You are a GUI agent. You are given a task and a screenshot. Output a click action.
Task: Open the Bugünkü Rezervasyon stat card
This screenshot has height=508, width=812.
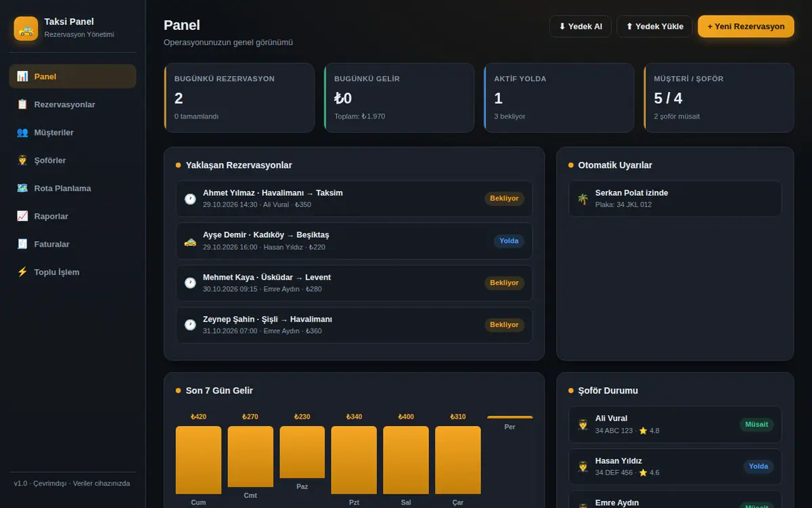click(239, 98)
